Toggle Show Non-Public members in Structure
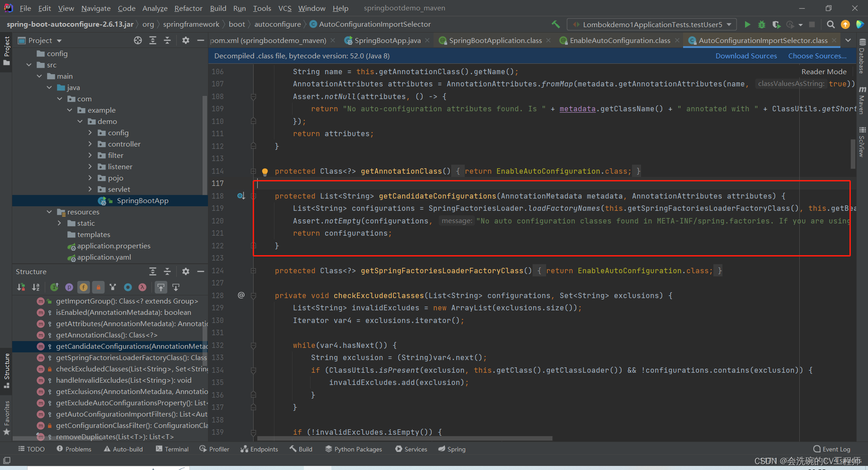Image resolution: width=868 pixels, height=470 pixels. [x=98, y=287]
